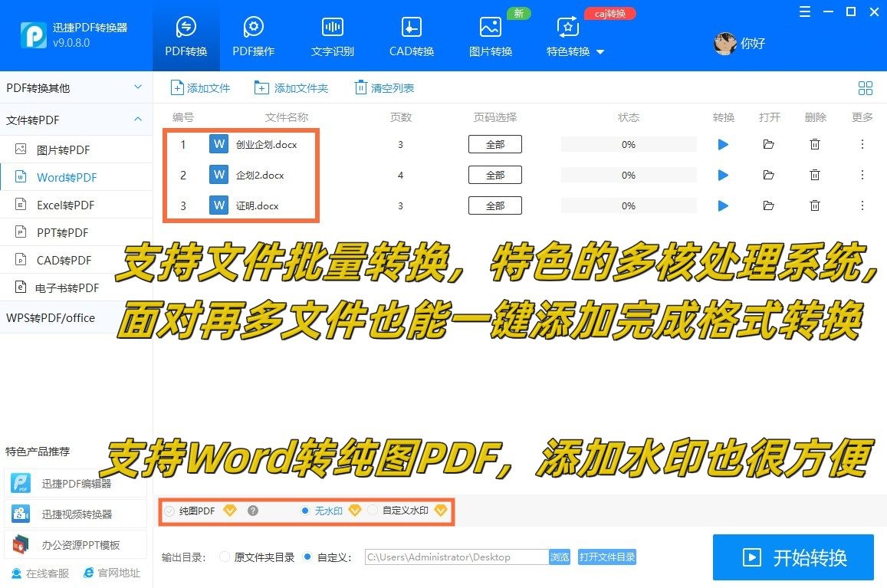Switch to CAD转换 tab
The image size is (887, 588).
411,36
